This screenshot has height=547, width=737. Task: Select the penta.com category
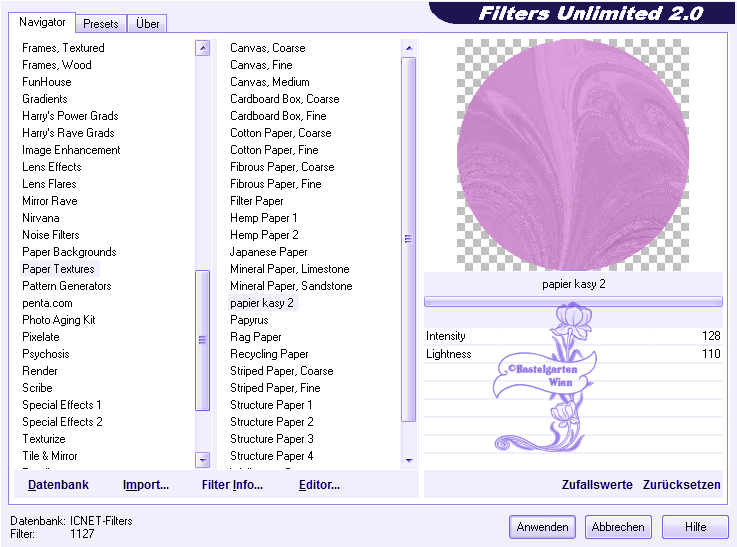[x=47, y=303]
